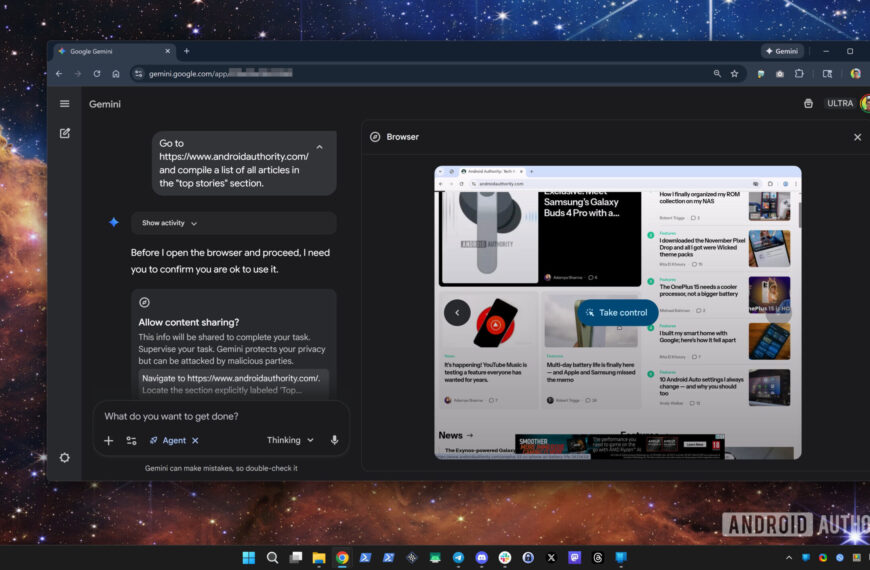
Task: Click the 'Samsung's Galaxy Buds 4 Pro' article
Action: [x=581, y=206]
